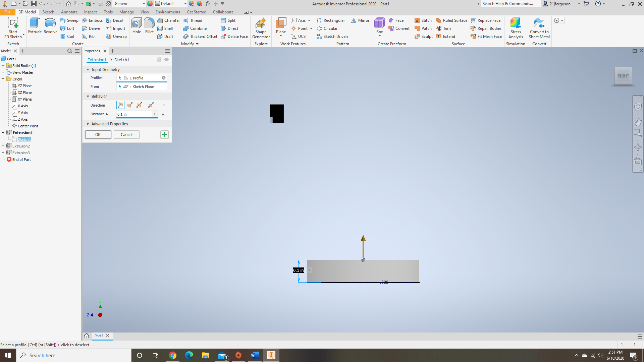This screenshot has height=362, width=644.
Task: Switch to the Environments ribbon tab
Action: point(168,12)
